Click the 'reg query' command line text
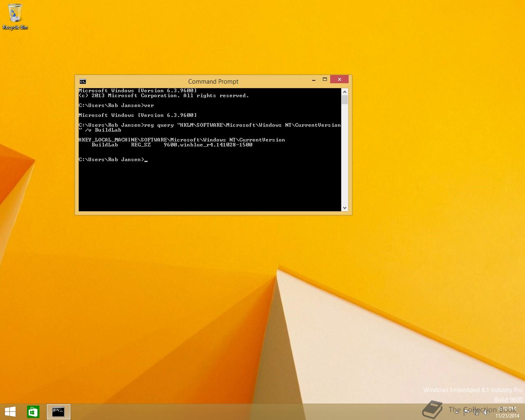Image resolution: width=525 pixels, height=420 pixels. [210, 128]
